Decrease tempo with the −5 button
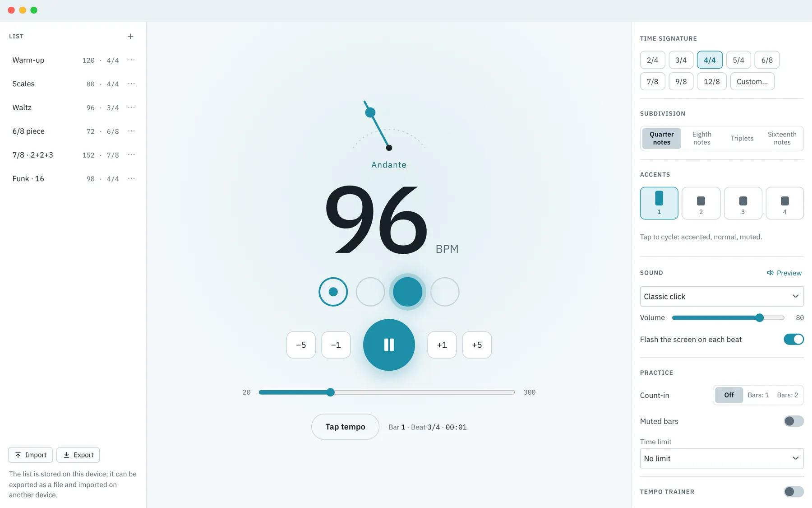The image size is (812, 508). coord(301,345)
